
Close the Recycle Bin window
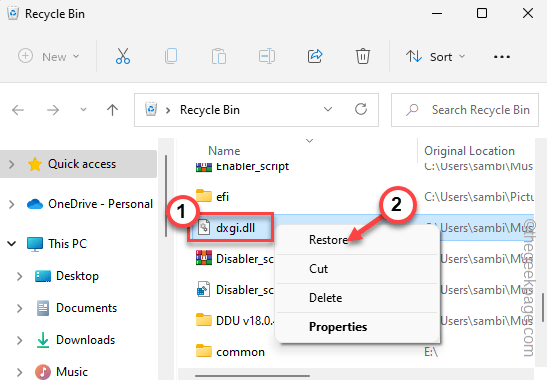tap(528, 14)
